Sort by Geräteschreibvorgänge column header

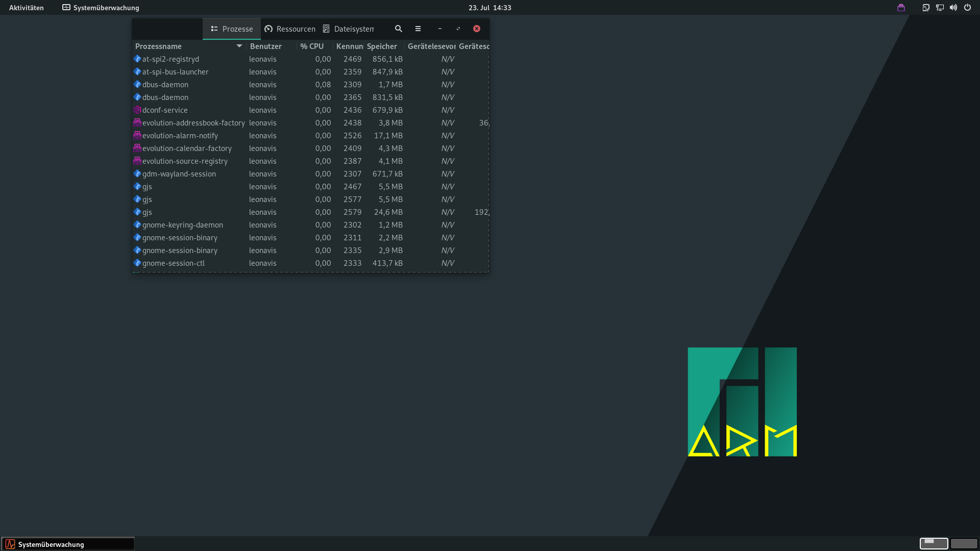[473, 46]
